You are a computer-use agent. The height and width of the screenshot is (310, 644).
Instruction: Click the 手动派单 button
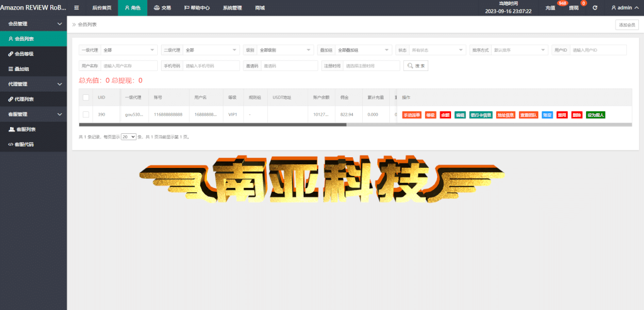tap(411, 115)
